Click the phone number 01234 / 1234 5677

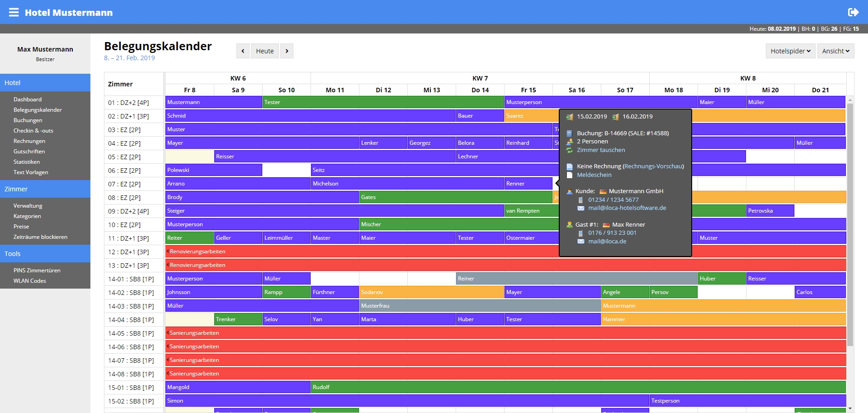pyautogui.click(x=613, y=200)
